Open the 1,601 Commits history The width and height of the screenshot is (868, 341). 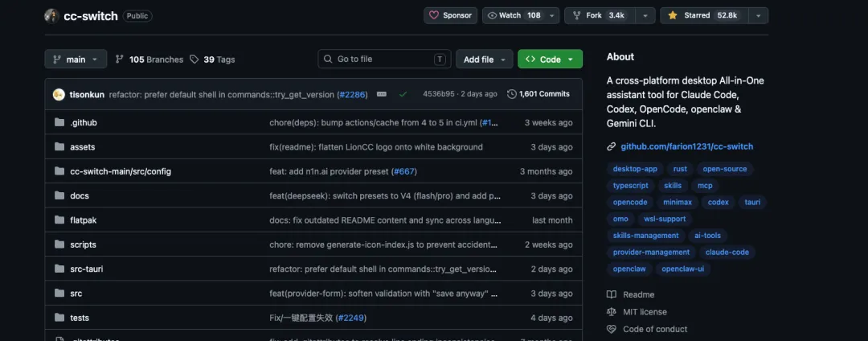(x=538, y=94)
